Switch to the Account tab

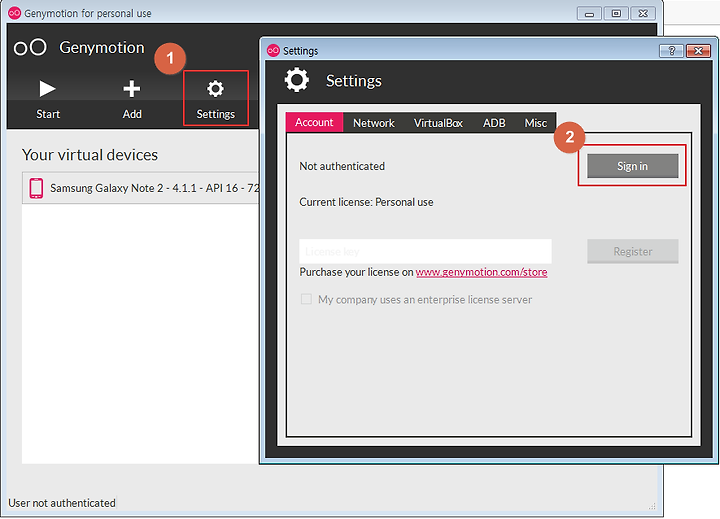(314, 122)
